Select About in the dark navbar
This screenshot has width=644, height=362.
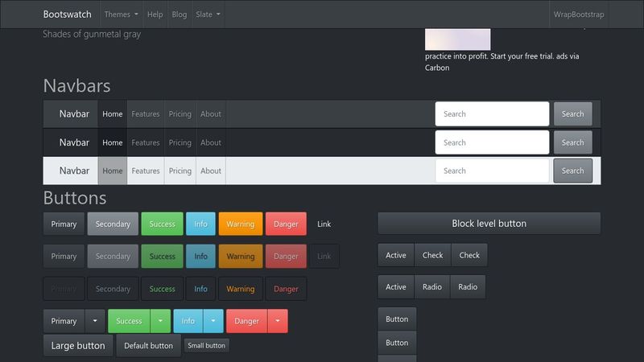(x=211, y=142)
